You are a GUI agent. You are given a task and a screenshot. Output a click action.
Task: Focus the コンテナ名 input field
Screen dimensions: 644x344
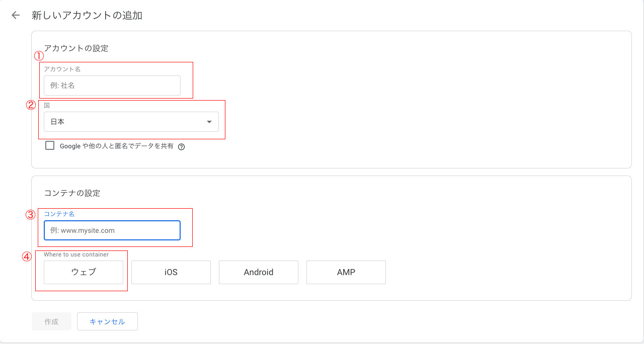pyautogui.click(x=112, y=230)
